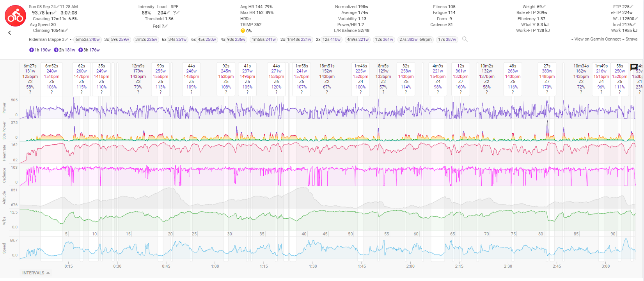The height and width of the screenshot is (281, 644).
Task: Rename activity Riderman Etappe 3 via pencil
Action: [x=67, y=39]
